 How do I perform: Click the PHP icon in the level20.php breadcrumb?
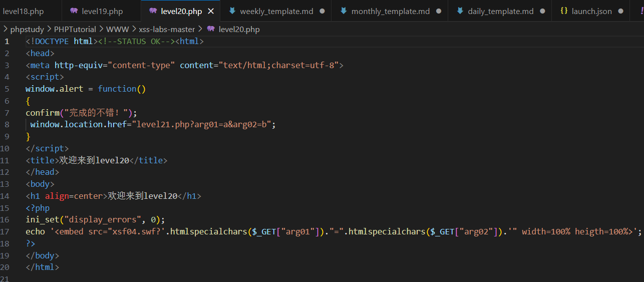coord(211,29)
